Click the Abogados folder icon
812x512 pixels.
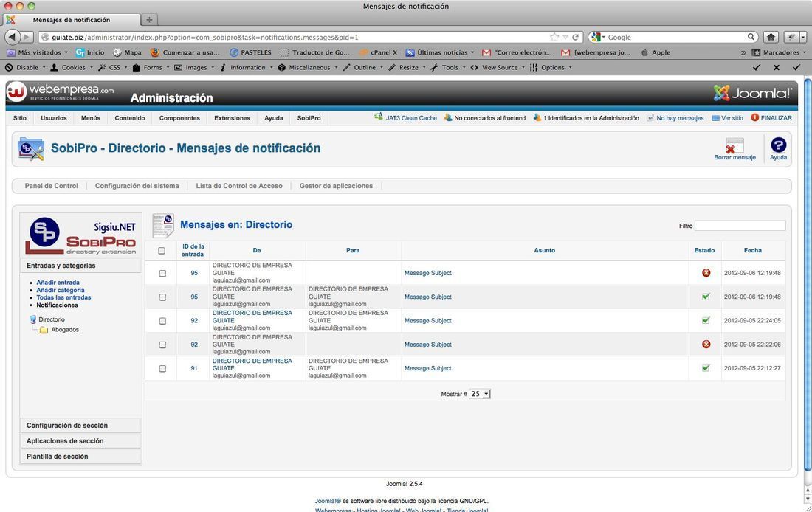coord(44,330)
